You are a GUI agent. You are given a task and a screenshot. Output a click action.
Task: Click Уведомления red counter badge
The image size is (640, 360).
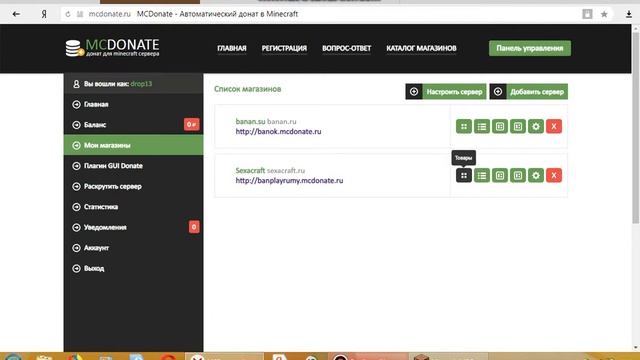click(194, 227)
